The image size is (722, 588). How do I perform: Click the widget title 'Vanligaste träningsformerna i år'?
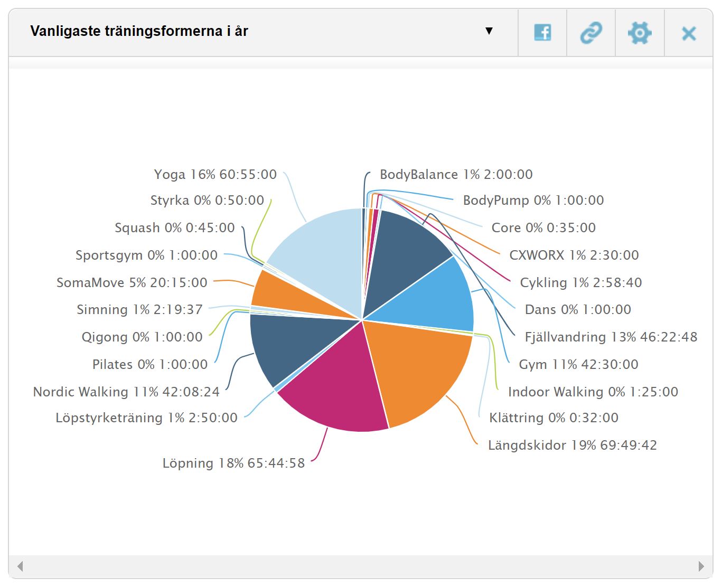point(139,31)
